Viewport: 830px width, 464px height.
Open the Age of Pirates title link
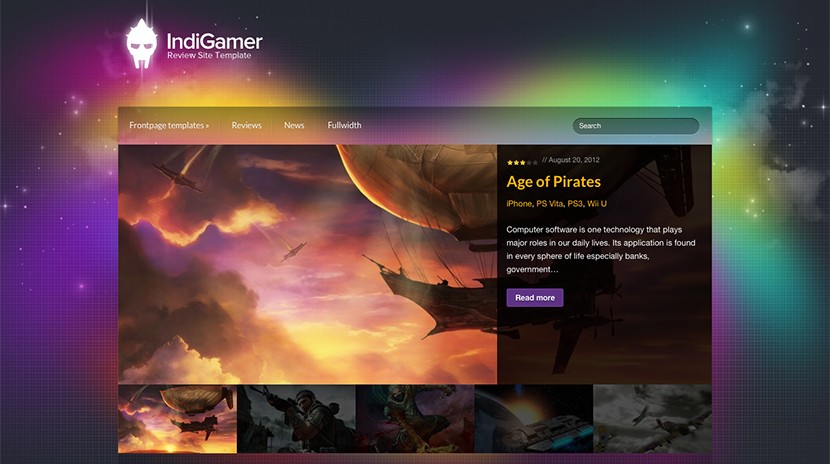pos(554,182)
